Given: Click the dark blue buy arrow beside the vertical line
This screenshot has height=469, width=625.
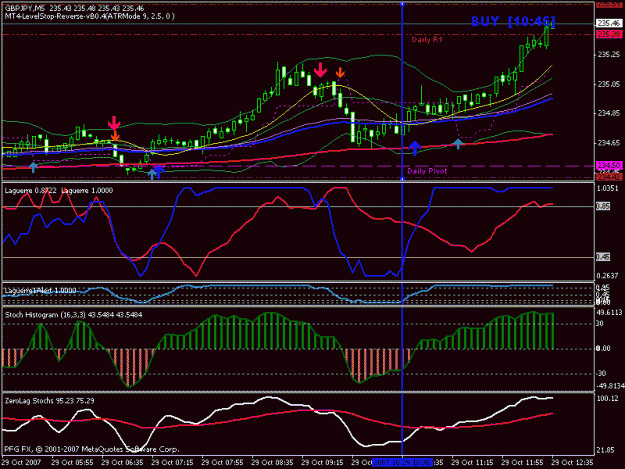Looking at the screenshot, I should [x=415, y=148].
